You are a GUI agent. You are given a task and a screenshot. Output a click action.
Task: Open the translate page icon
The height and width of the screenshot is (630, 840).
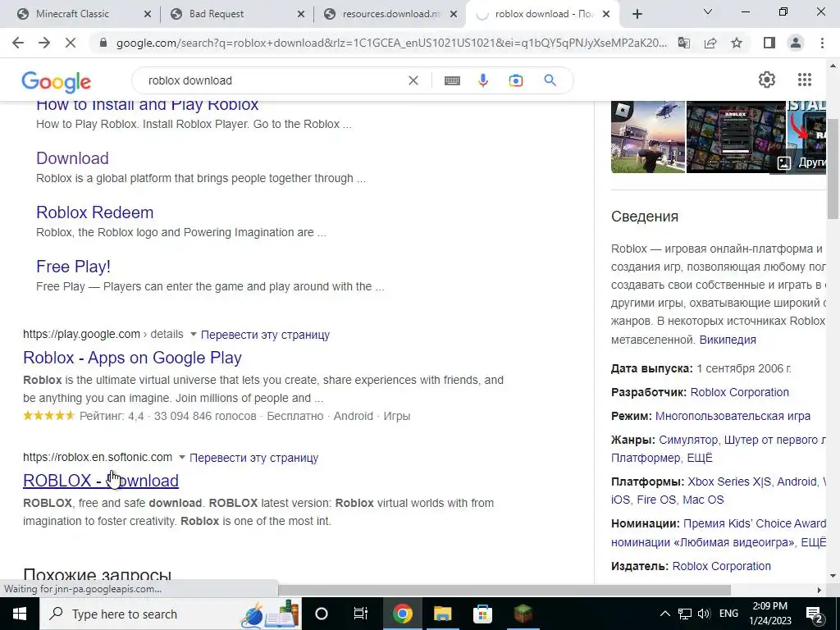click(684, 43)
